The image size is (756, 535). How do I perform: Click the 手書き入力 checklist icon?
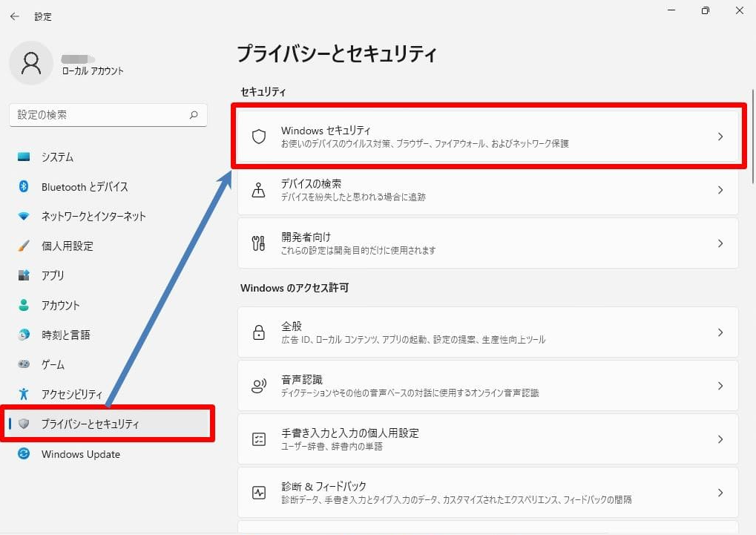tap(259, 439)
